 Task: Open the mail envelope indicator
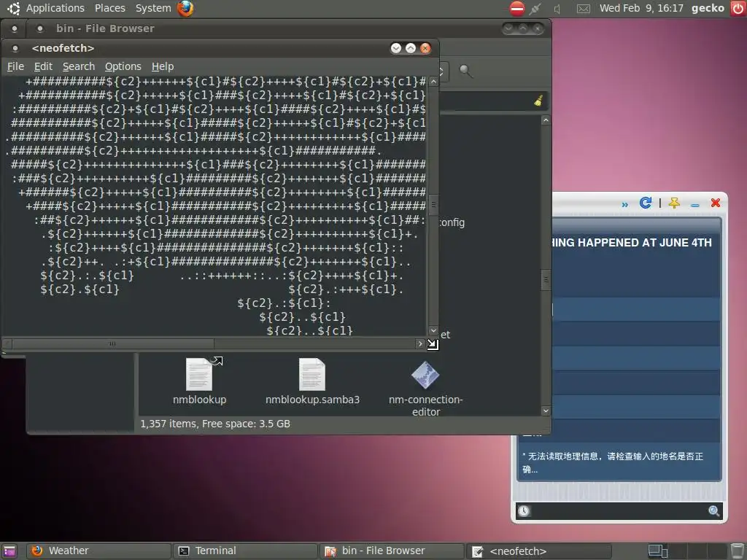pyautogui.click(x=583, y=9)
